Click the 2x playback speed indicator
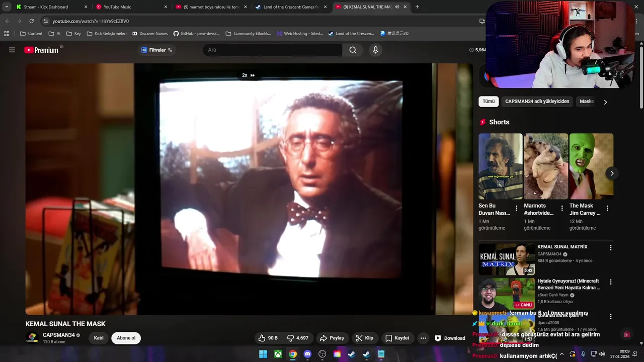Viewport: 644px width, 362px height. (x=249, y=75)
